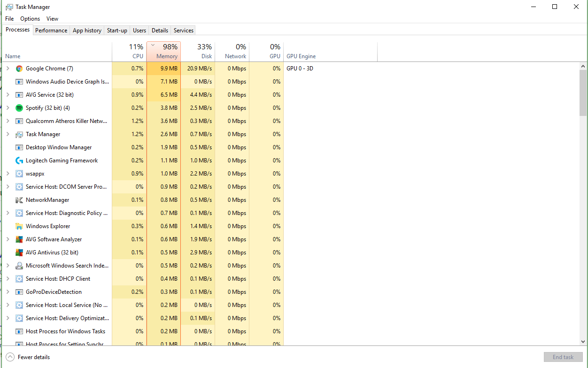Click the GoProDeviceDetection icon

19,292
